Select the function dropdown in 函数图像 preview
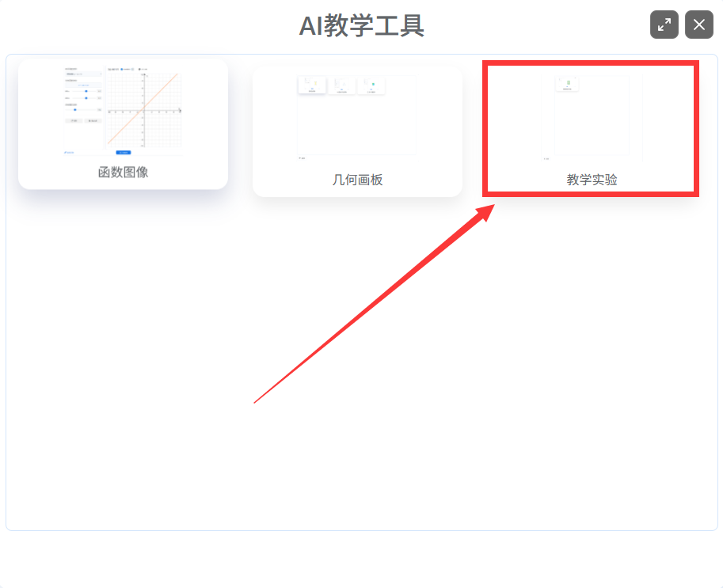 (82, 74)
